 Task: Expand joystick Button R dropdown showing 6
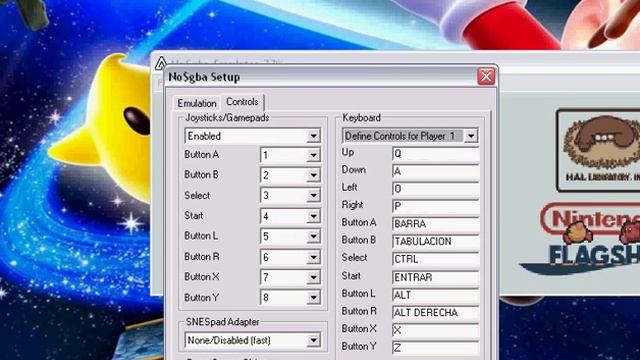(x=290, y=257)
